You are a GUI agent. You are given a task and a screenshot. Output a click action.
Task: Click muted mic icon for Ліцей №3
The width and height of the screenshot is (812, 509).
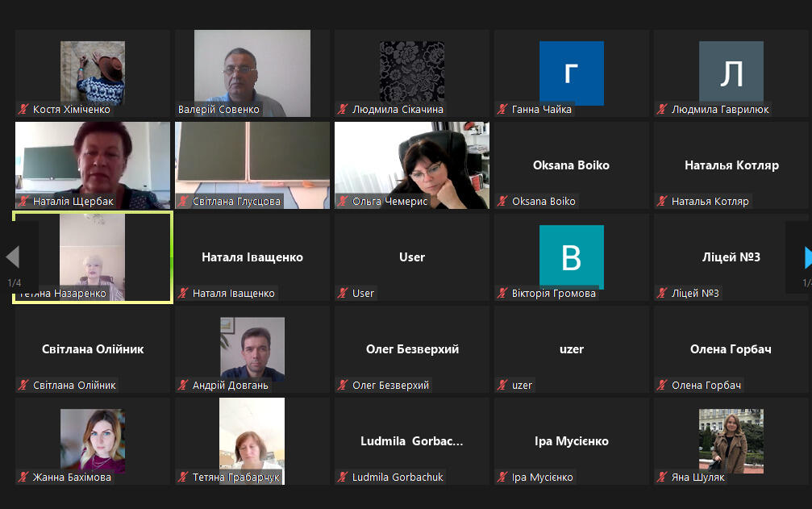662,293
